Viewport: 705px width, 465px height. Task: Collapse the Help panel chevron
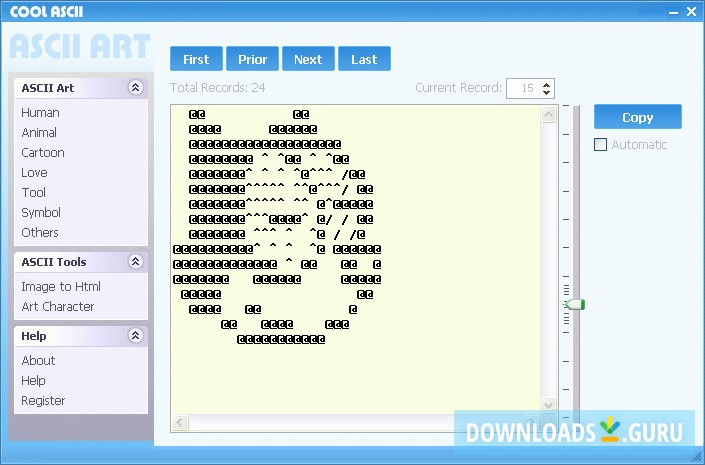135,335
